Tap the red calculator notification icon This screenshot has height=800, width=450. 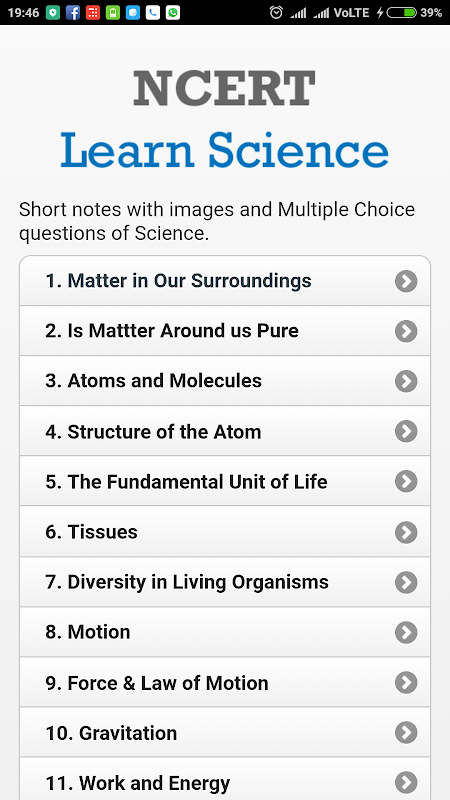[93, 13]
